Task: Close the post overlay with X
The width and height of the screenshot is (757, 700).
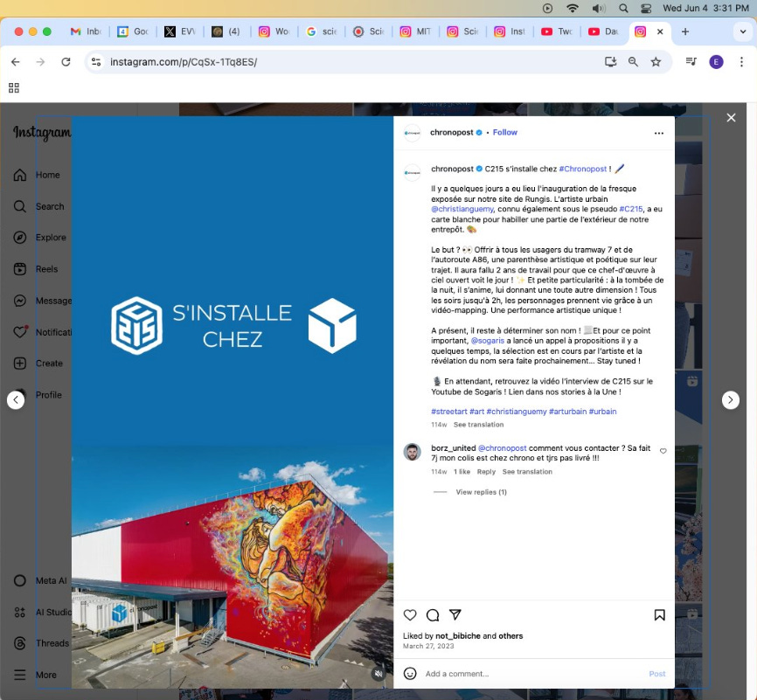Action: point(731,118)
